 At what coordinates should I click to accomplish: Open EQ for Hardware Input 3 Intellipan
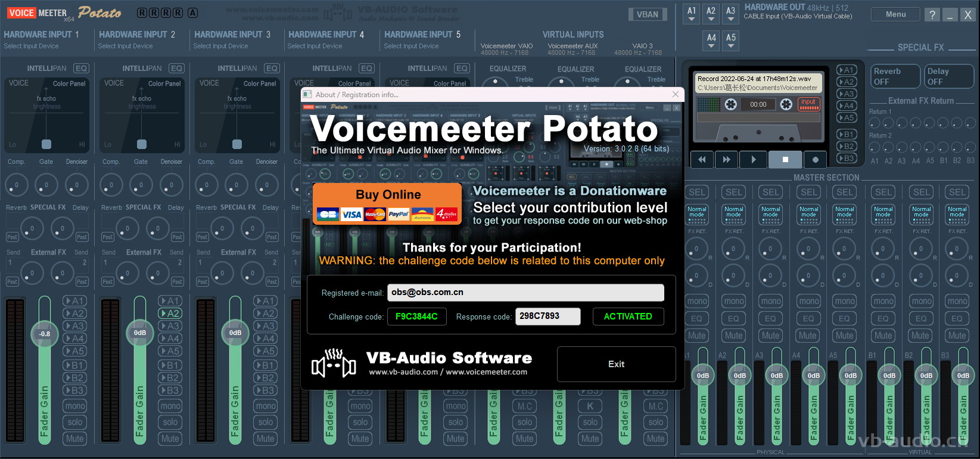[272, 69]
